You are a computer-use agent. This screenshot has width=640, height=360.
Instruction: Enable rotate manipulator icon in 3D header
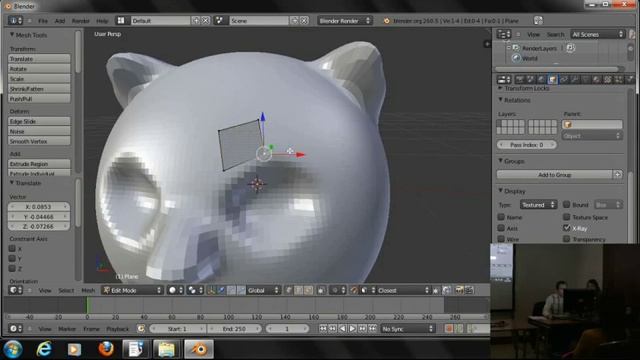click(231, 290)
